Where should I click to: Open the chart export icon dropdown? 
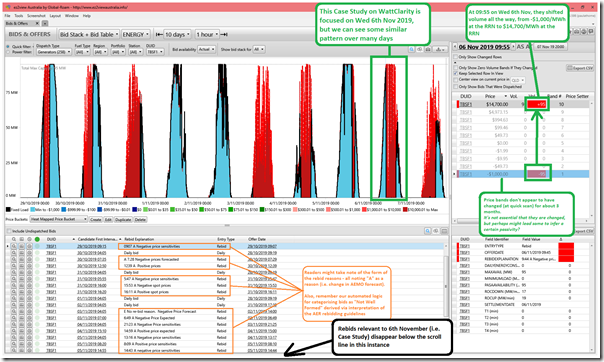point(439,49)
